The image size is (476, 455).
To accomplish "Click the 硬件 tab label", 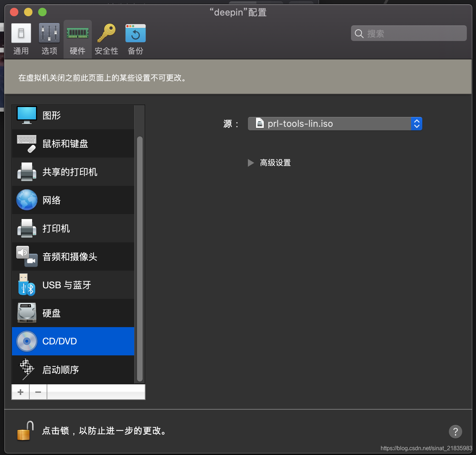I will click(x=78, y=51).
